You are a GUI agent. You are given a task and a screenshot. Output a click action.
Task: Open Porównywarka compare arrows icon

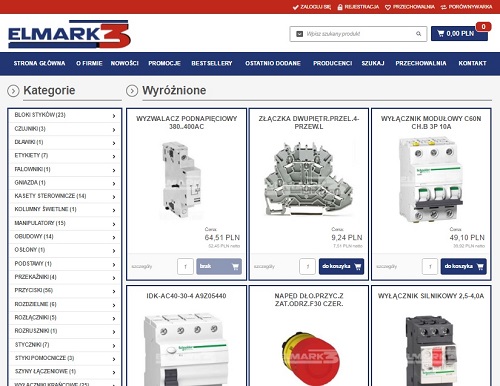coord(443,7)
